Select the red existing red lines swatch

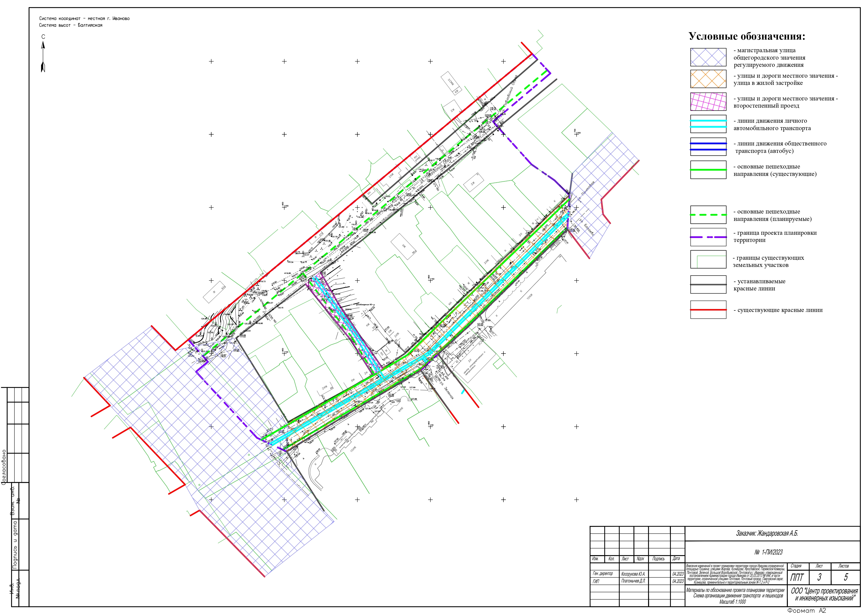[x=708, y=310]
